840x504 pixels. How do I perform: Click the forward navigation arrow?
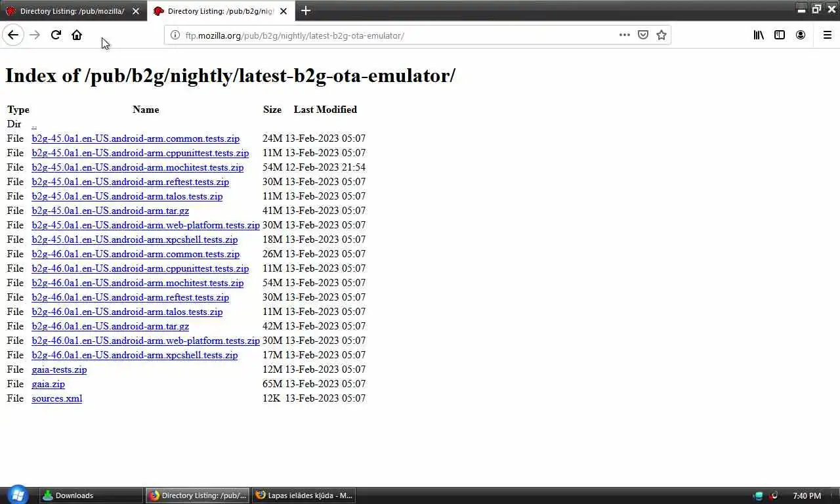click(35, 35)
